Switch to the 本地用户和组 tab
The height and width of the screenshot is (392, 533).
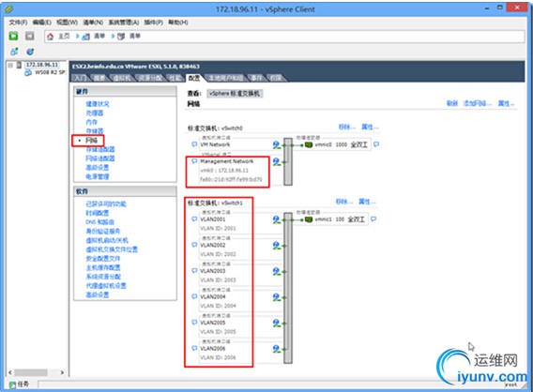(x=226, y=78)
